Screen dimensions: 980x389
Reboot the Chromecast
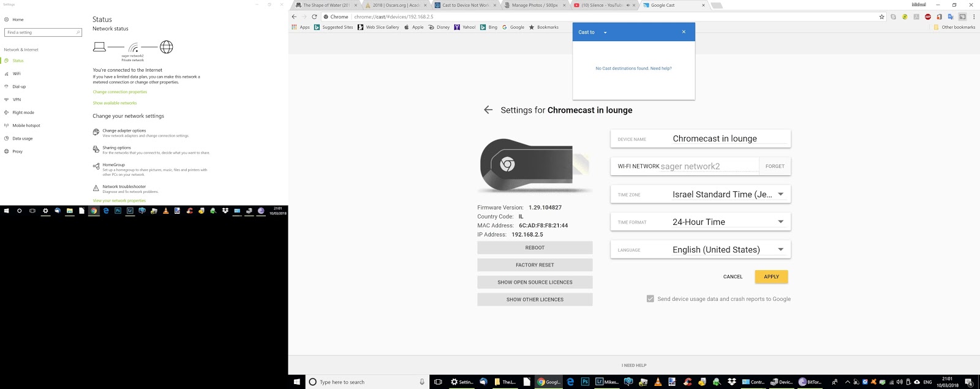[535, 247]
